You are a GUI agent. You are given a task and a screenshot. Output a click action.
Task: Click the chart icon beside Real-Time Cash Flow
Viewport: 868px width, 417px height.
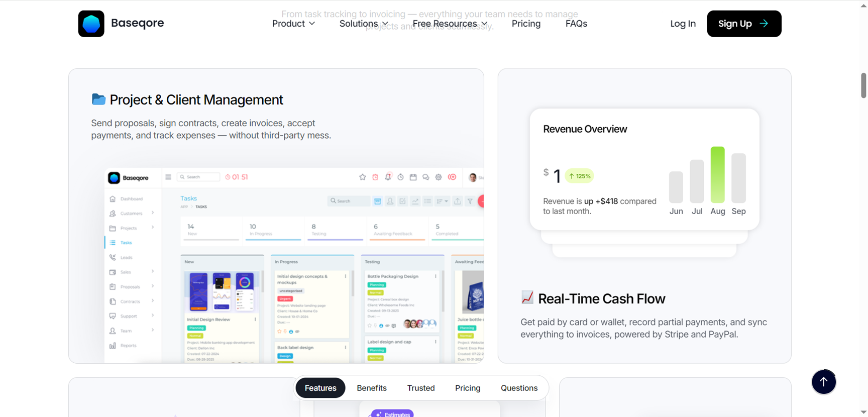(527, 297)
